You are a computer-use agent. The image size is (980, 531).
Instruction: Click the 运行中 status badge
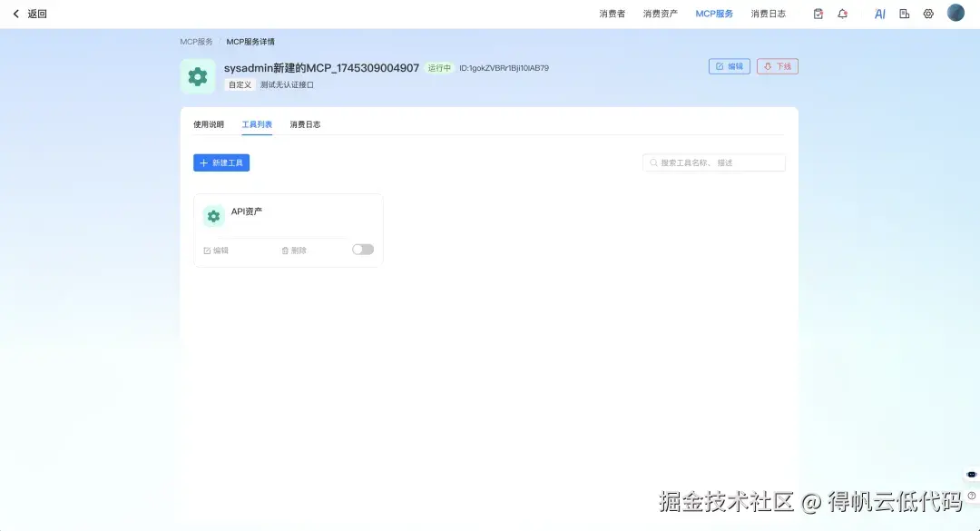pyautogui.click(x=439, y=67)
